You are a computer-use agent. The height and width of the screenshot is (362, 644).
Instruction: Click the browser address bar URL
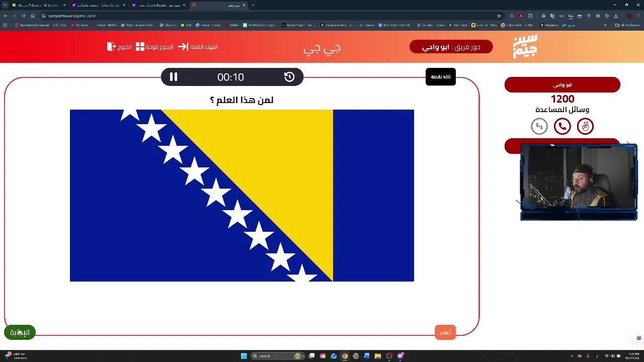tap(71, 16)
